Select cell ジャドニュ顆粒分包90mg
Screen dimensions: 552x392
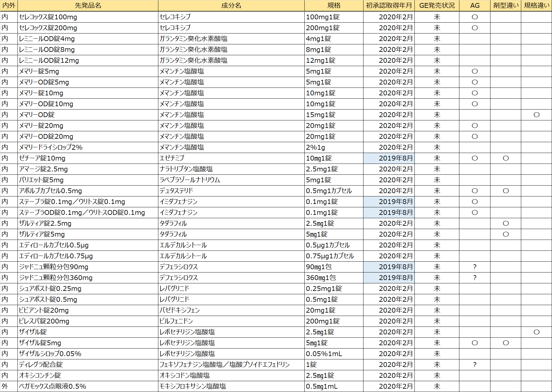click(88, 267)
